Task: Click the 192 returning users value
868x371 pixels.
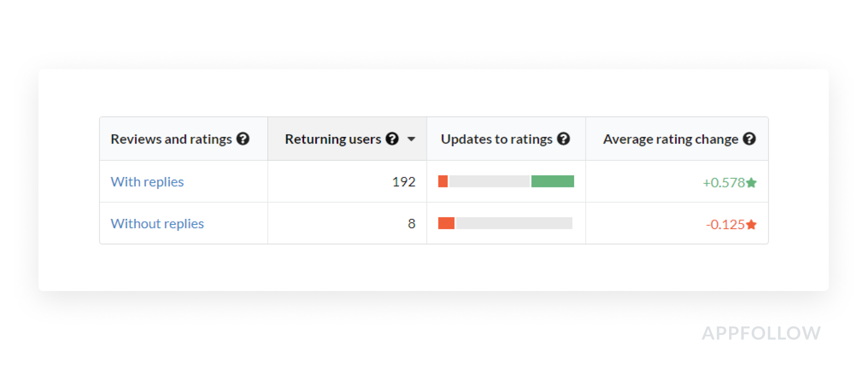Action: [403, 182]
